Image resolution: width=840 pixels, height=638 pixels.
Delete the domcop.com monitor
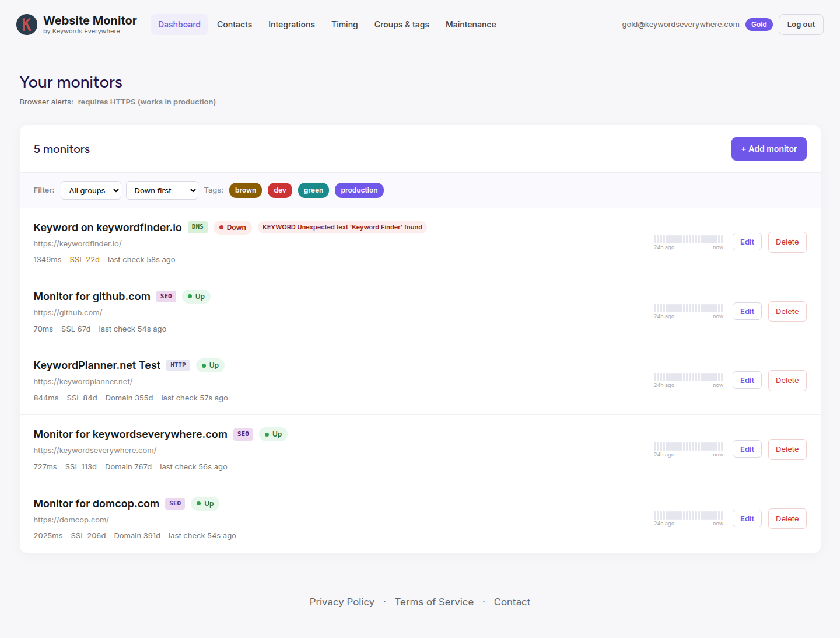(787, 519)
